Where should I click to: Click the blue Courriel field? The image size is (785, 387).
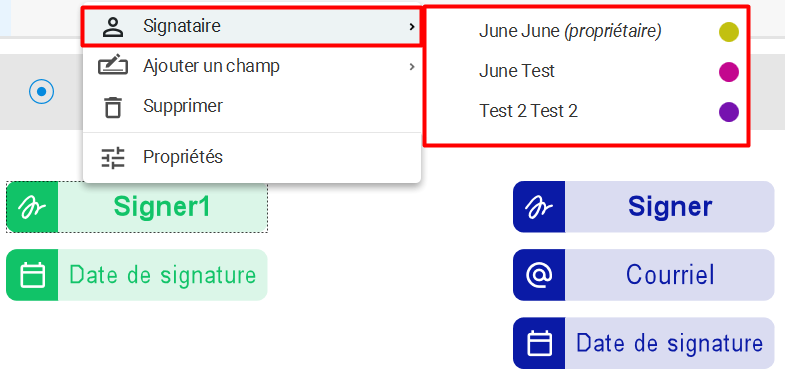click(644, 275)
